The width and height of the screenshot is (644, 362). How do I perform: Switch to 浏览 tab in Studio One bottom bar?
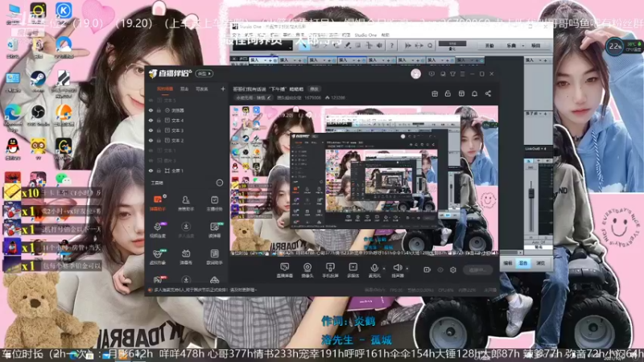(540, 263)
